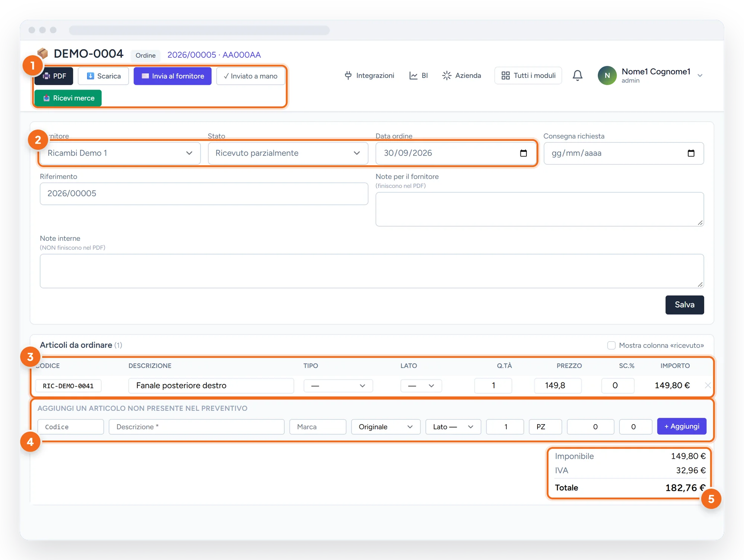
Task: Open notifications bell
Action: tap(577, 76)
